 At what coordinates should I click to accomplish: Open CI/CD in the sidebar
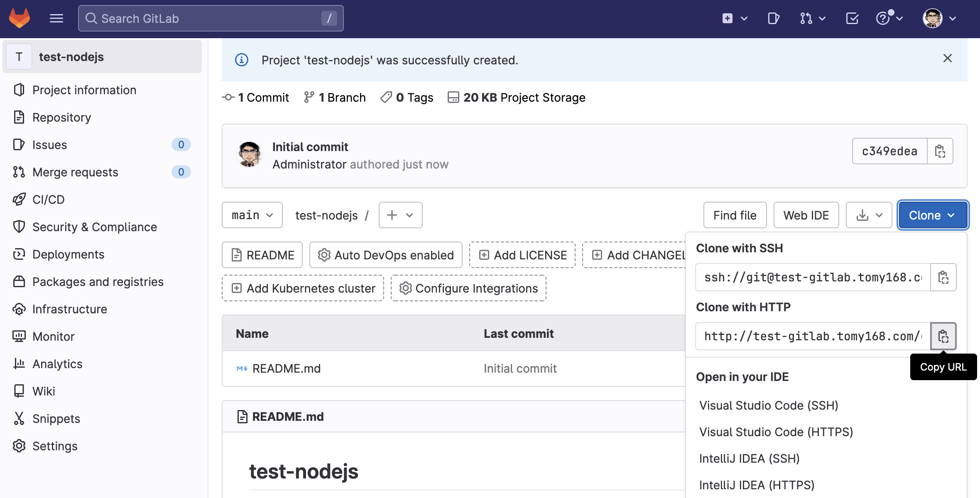click(x=48, y=200)
